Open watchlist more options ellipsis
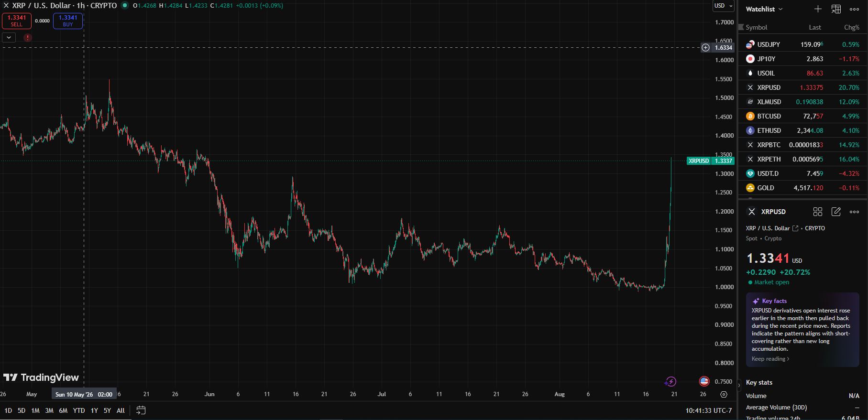868x420 pixels. pos(854,9)
